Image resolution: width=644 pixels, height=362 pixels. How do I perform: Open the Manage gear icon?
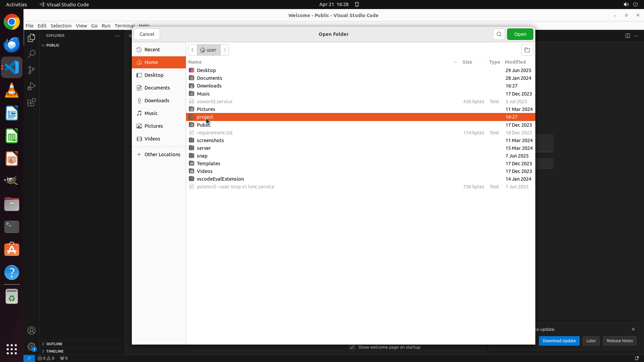pos(32,347)
